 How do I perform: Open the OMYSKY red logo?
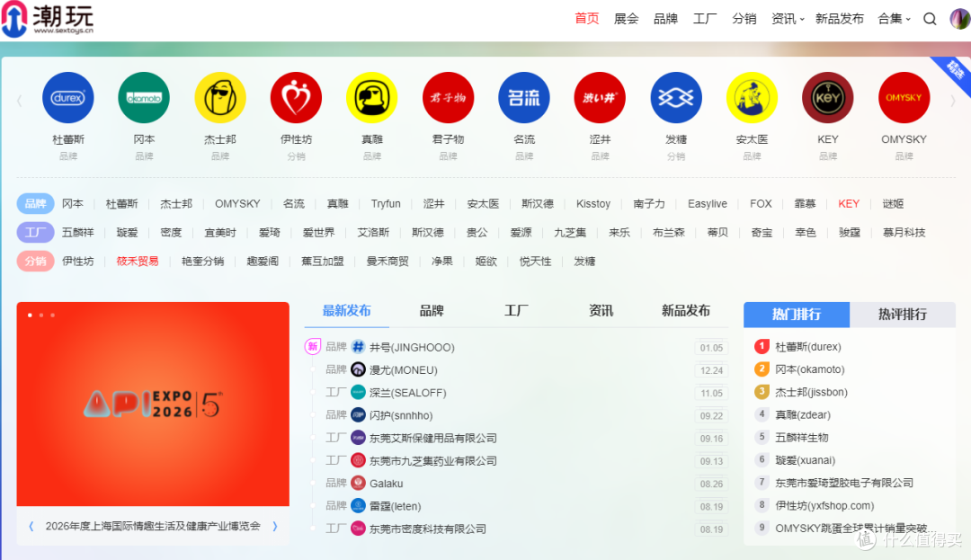pos(904,98)
